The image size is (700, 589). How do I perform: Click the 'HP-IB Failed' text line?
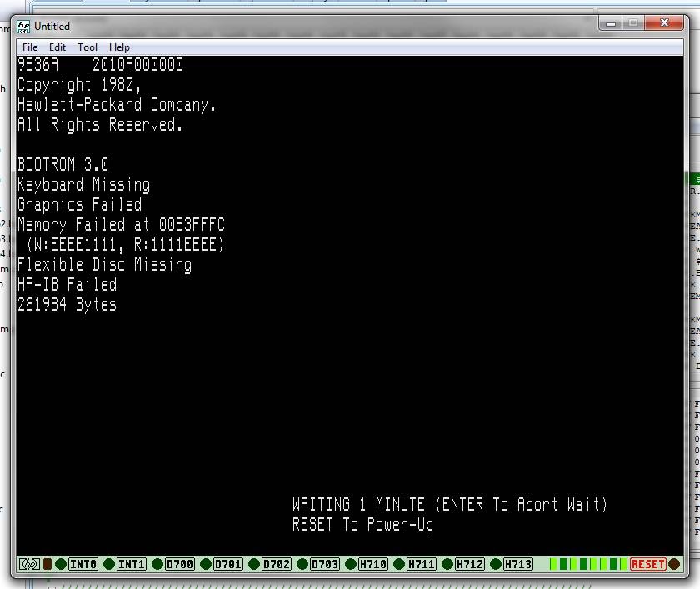point(67,285)
